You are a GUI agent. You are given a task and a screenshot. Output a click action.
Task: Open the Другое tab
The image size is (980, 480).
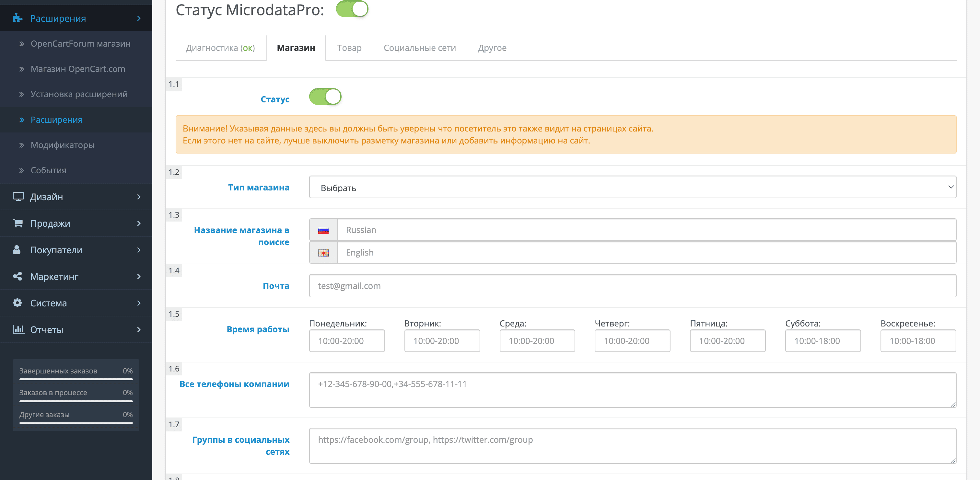click(492, 48)
